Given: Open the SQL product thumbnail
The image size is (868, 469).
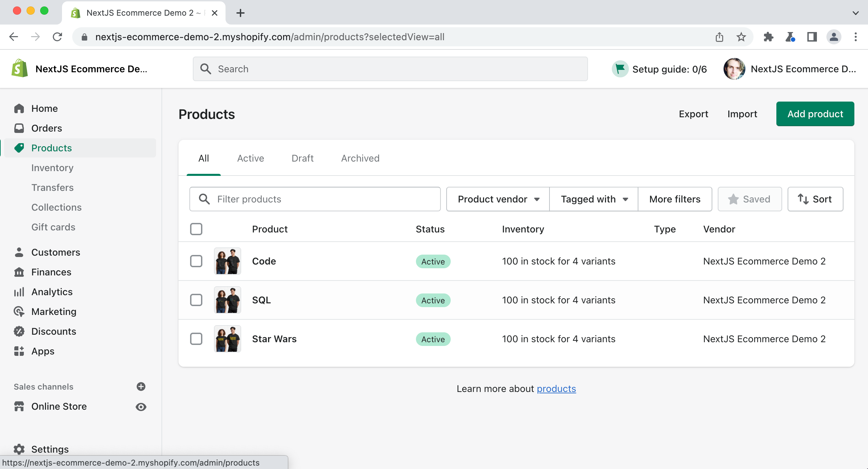Looking at the screenshot, I should [228, 300].
